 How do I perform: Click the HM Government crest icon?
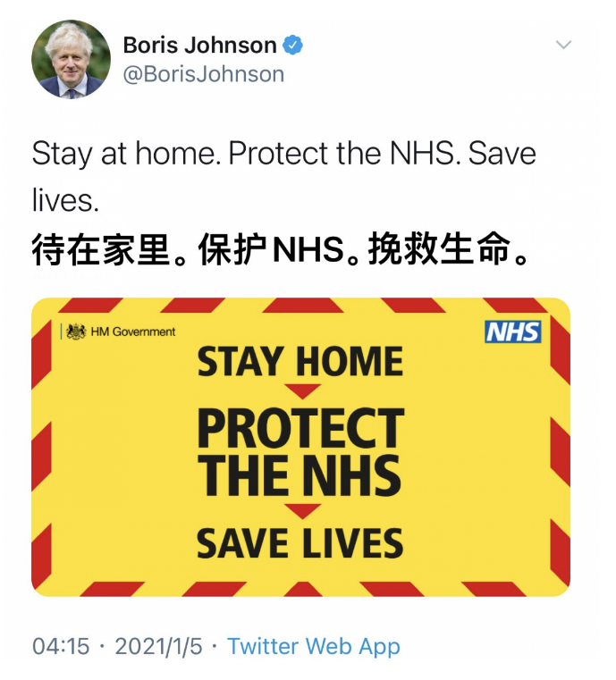(76, 332)
